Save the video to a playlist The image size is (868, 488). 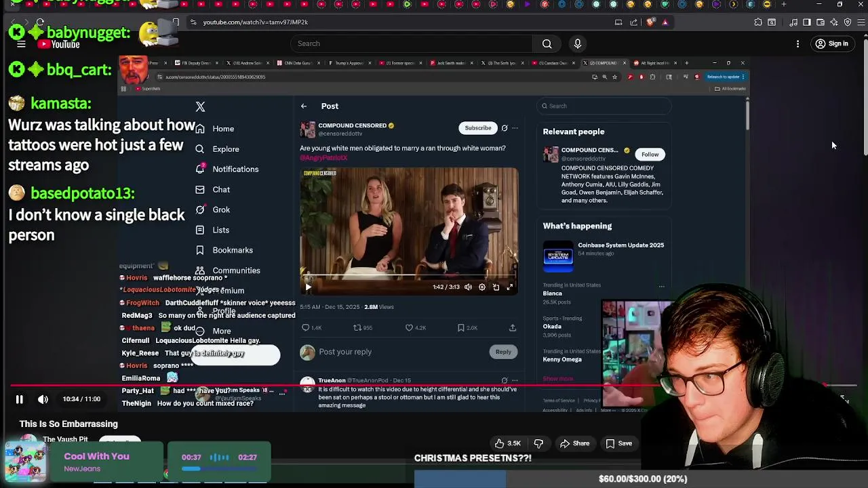[x=618, y=443]
